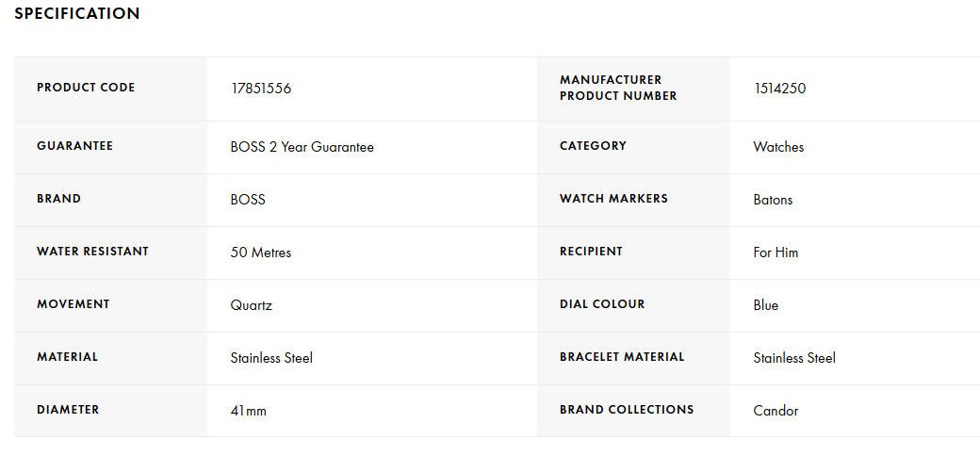Select product code value 17851556
This screenshot has width=980, height=456.
click(x=261, y=89)
